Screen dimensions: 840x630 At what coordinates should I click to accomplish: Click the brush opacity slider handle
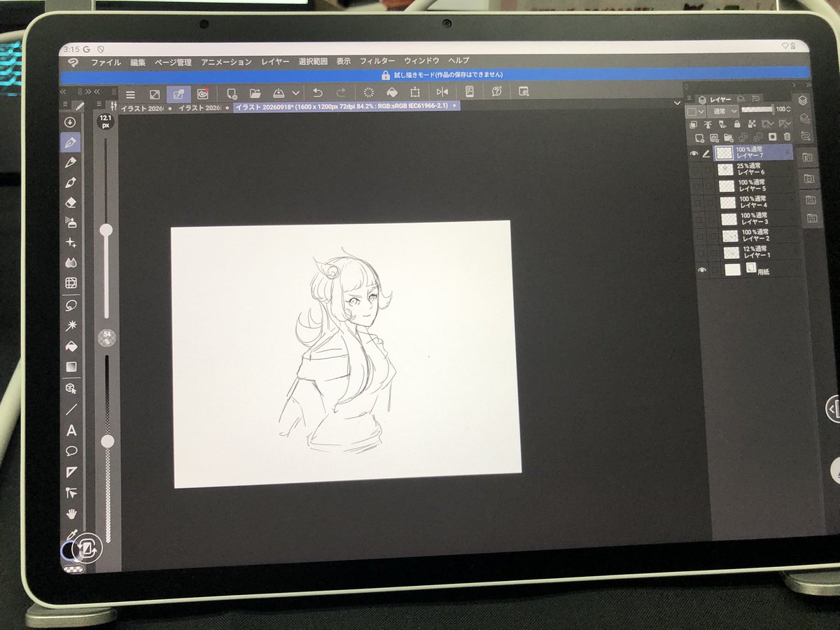(108, 441)
